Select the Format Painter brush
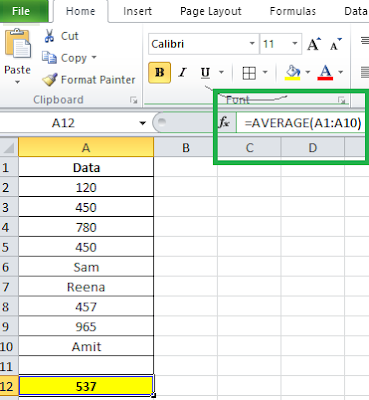 tap(50, 80)
